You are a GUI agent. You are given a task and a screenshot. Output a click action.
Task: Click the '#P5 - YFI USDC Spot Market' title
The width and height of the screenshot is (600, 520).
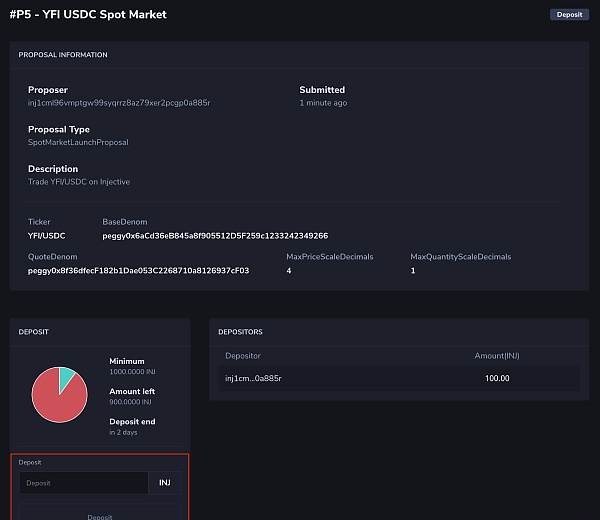pos(88,15)
